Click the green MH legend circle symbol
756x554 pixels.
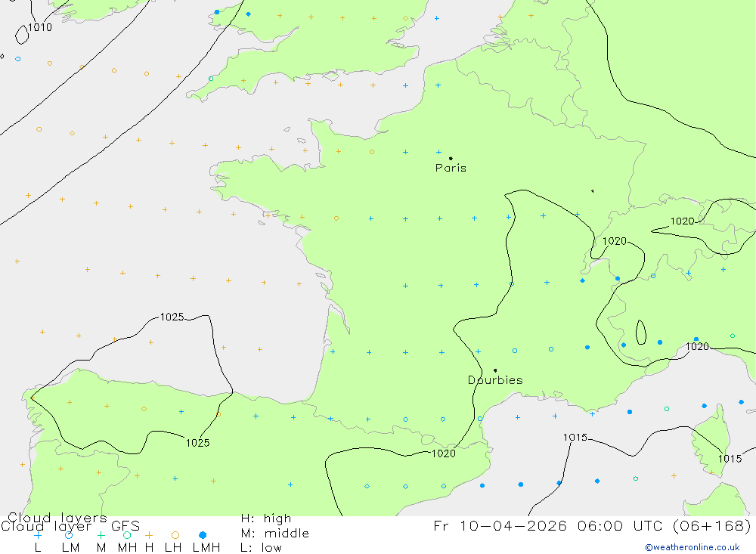127,535
